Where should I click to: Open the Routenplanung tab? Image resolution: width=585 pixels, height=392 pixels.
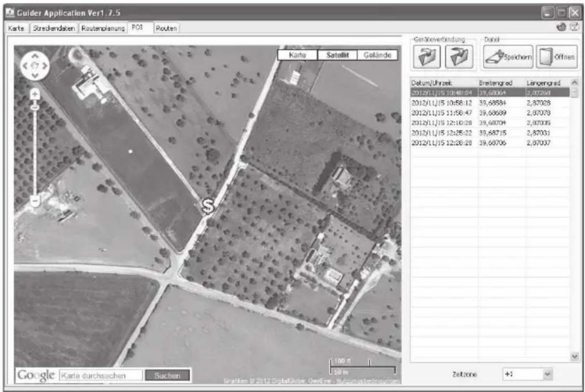(103, 28)
